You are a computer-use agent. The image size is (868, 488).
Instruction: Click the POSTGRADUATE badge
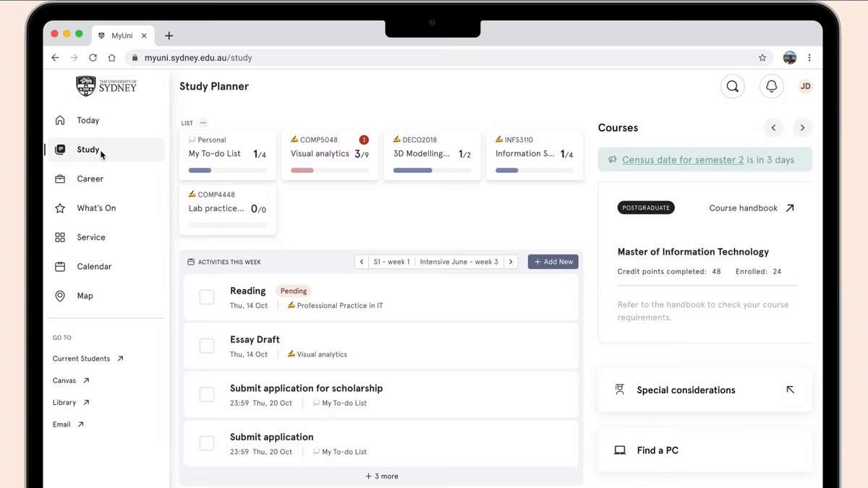coord(646,207)
